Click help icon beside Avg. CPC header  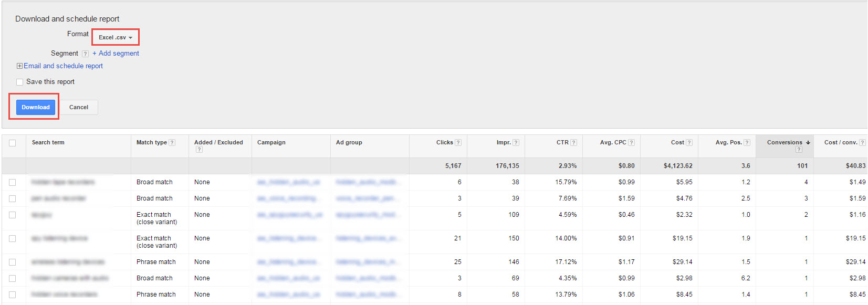click(x=631, y=143)
